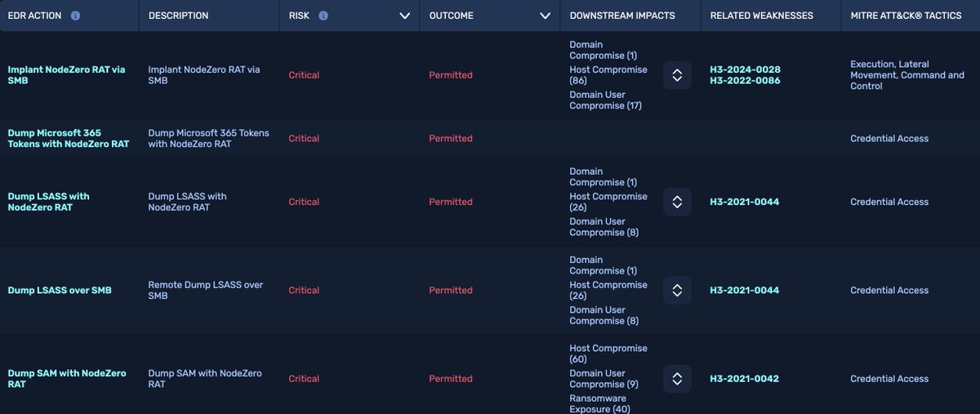Click Ransomware Exposure (40) impact
Image resolution: width=980 pixels, height=414 pixels.
click(x=602, y=403)
